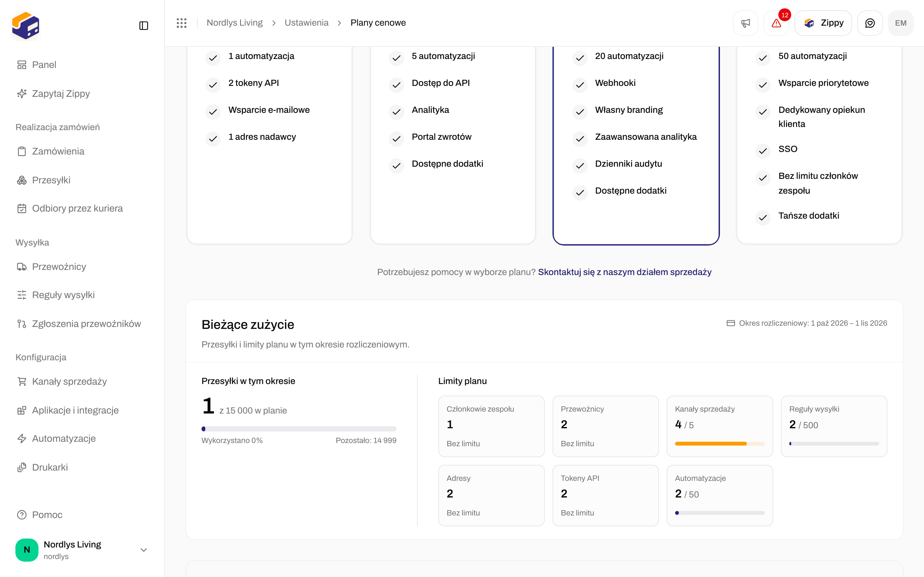
Task: Click the checkmark next to Webhooki
Action: coord(580,85)
